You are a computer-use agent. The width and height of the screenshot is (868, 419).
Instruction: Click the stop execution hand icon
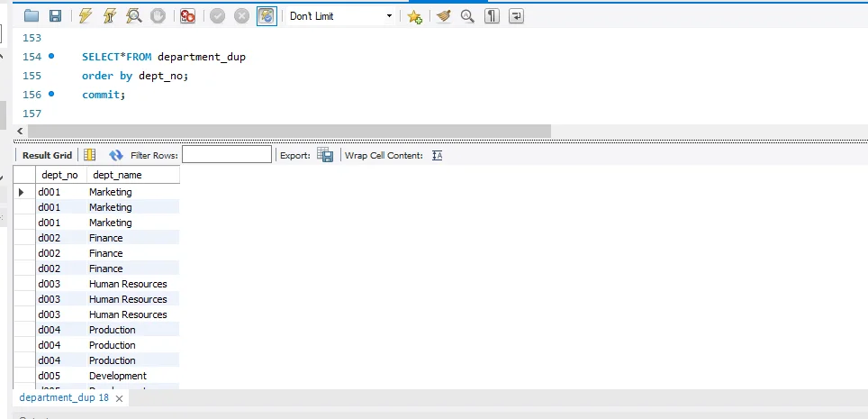coord(158,16)
